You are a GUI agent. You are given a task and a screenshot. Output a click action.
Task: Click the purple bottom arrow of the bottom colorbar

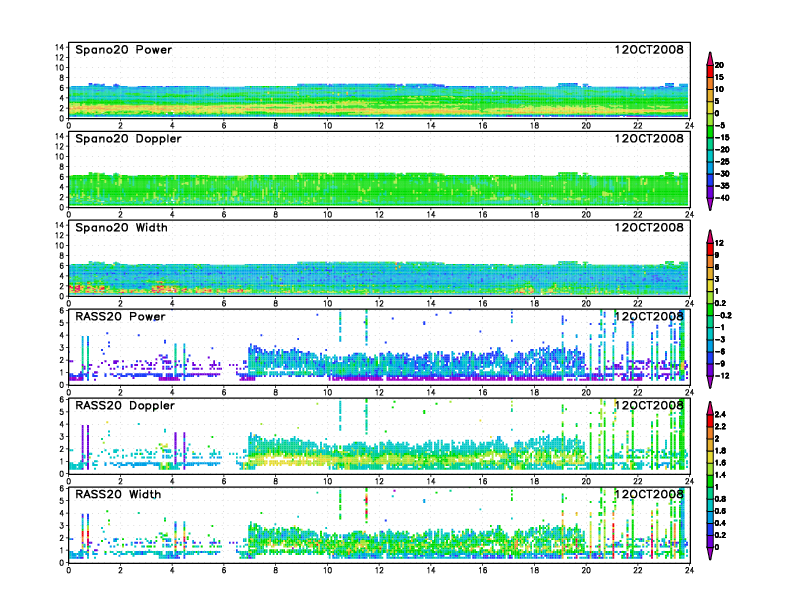click(x=710, y=553)
